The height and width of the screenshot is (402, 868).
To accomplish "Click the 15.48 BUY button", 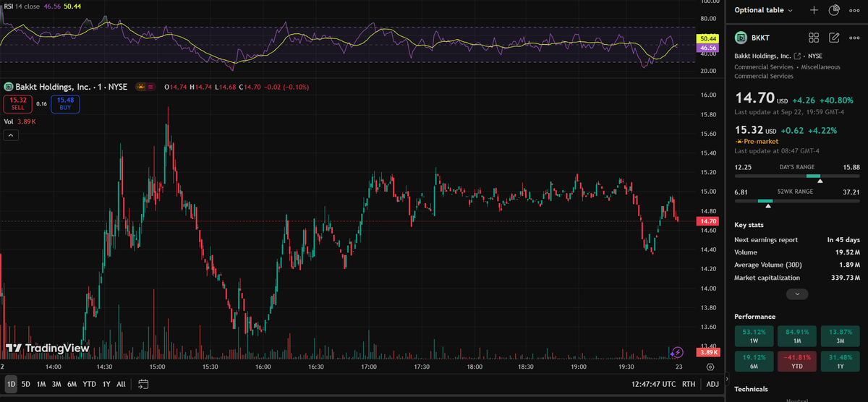I will click(x=65, y=103).
